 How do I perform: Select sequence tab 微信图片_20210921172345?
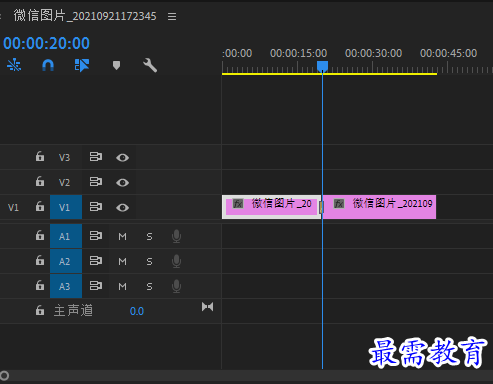85,16
